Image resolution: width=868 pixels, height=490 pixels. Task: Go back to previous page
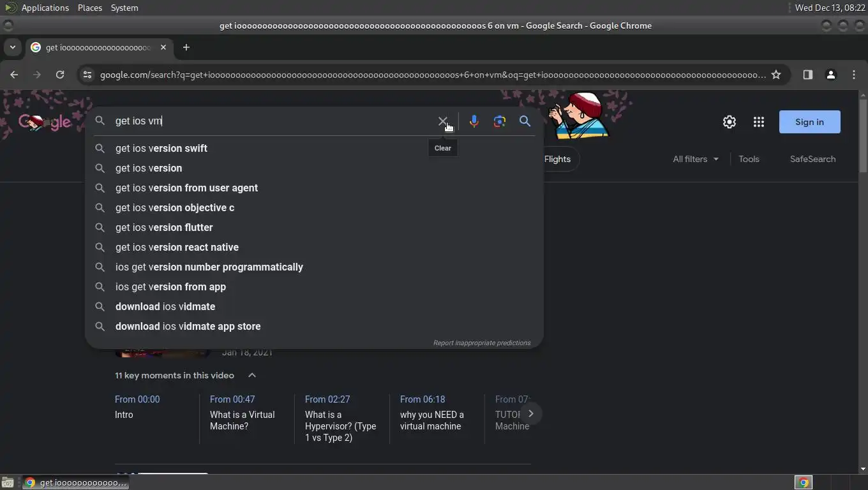point(14,75)
